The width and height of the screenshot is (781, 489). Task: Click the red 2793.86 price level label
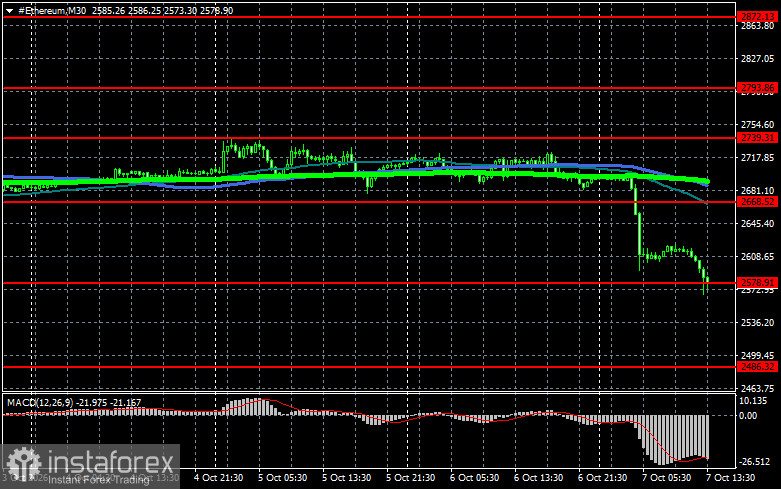(758, 88)
